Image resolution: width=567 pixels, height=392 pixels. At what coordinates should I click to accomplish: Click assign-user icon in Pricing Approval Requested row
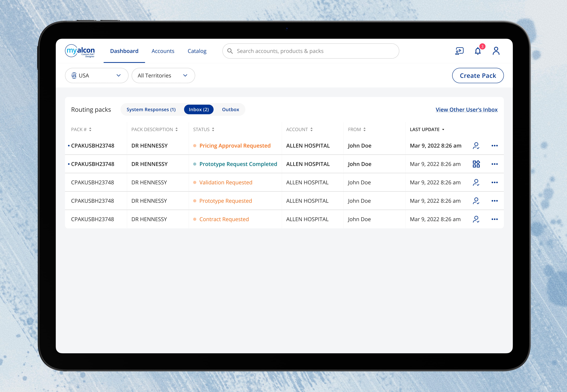point(476,146)
